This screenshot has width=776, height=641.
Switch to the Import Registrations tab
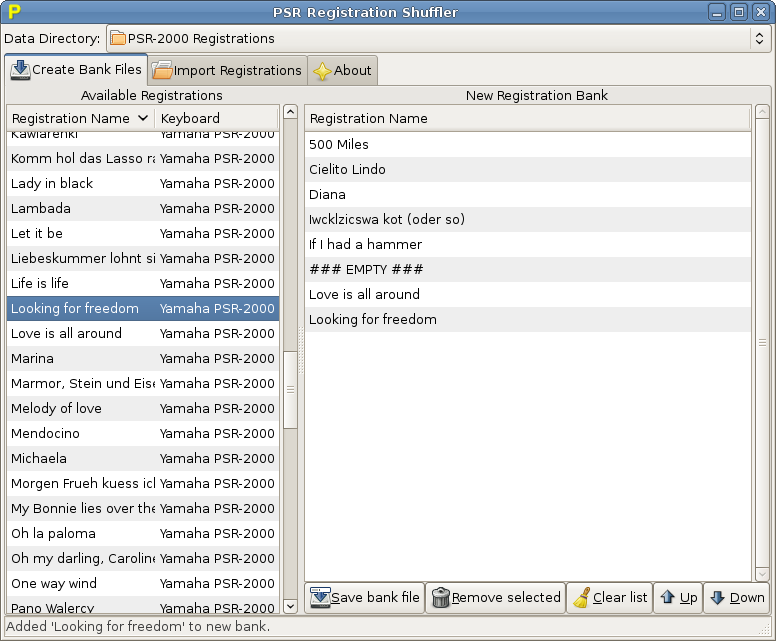[227, 71]
